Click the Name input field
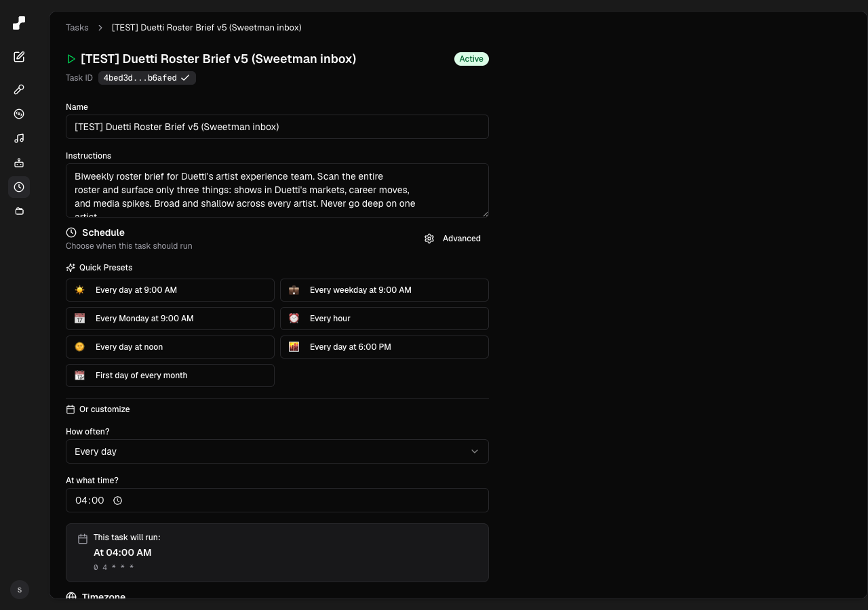868x610 pixels. click(x=277, y=127)
